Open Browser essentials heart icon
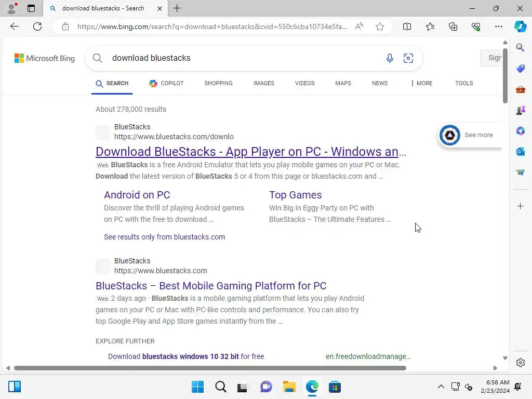Image resolution: width=532 pixels, height=399 pixels. tap(476, 26)
